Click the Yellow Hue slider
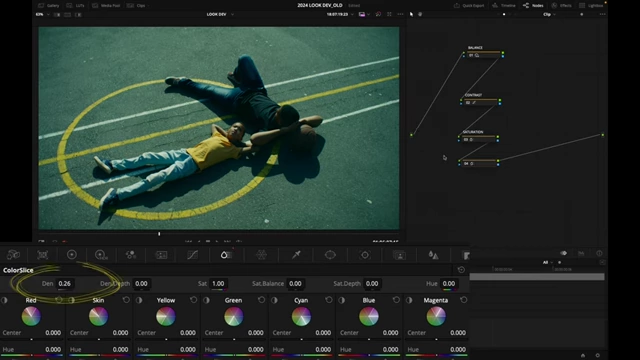 point(167,356)
